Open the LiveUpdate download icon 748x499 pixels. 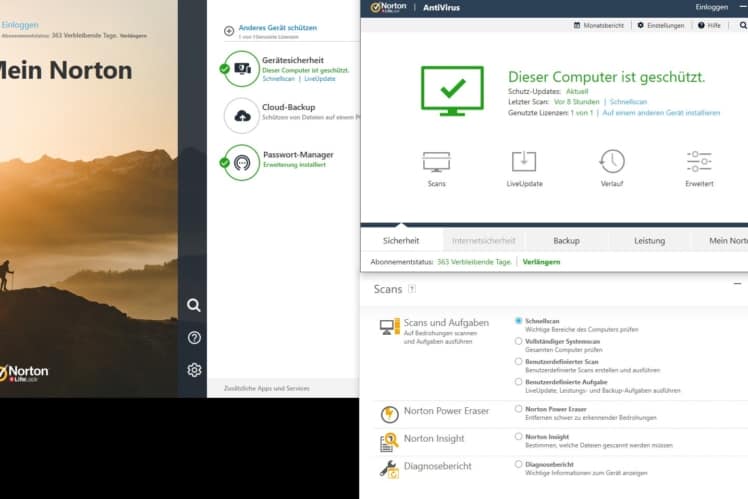524,161
